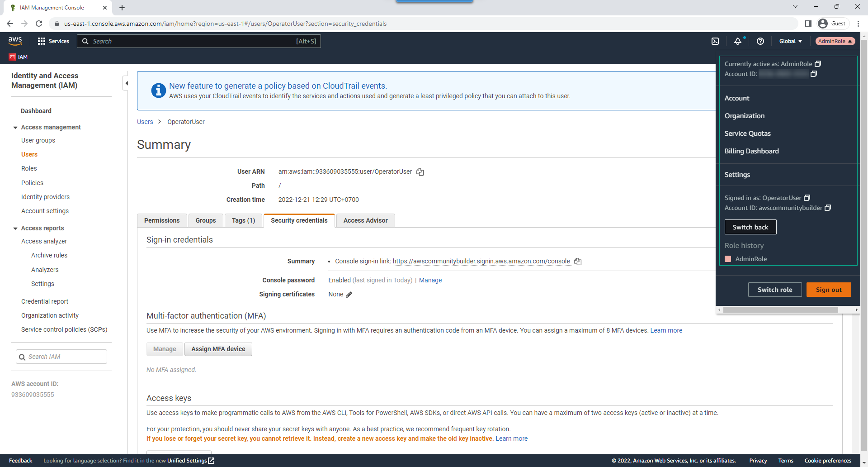Viewport: 868px width, 467px height.
Task: Launch the CloudShell terminal icon
Action: tap(715, 41)
